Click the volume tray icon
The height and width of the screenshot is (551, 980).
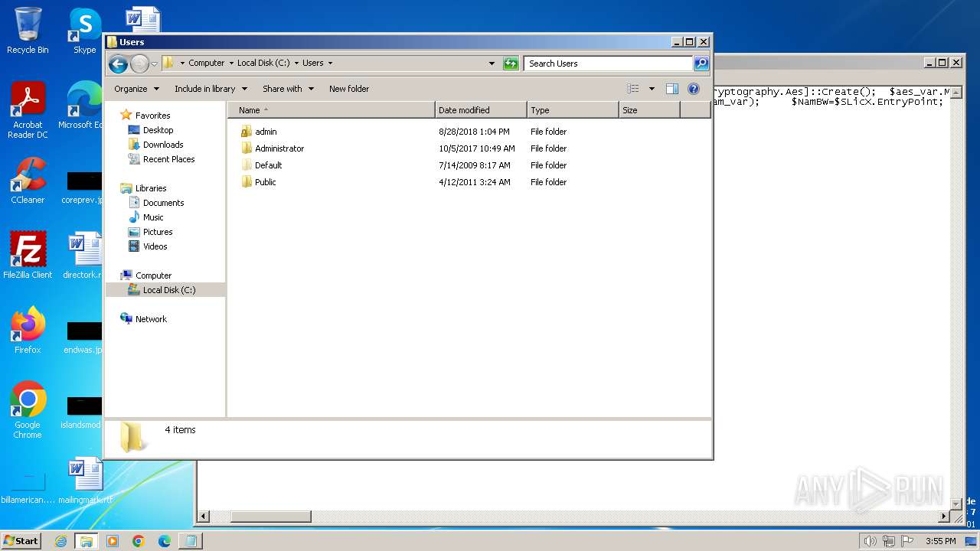point(870,541)
